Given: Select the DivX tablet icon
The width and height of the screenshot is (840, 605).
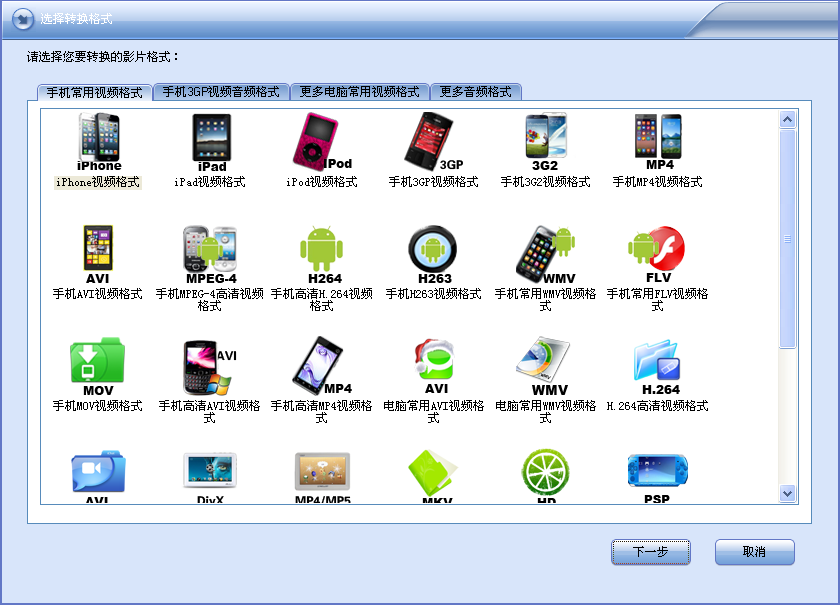Looking at the screenshot, I should (210, 477).
